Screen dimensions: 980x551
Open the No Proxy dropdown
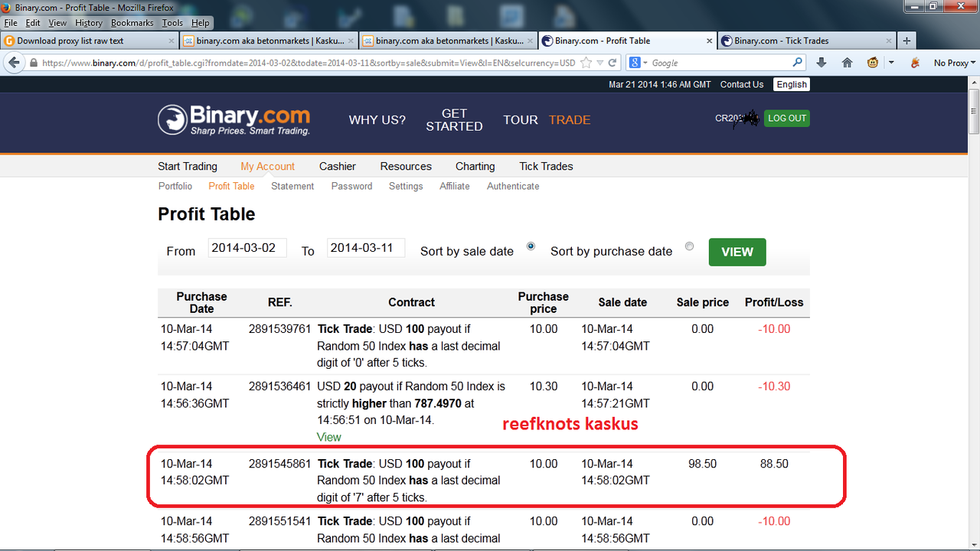954,63
